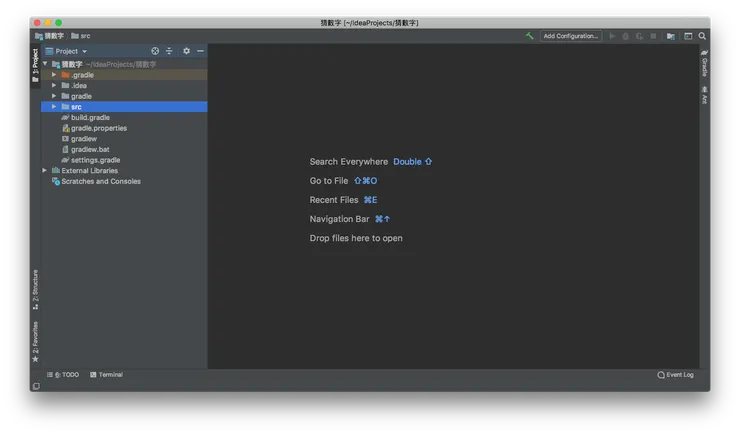Viewport: 740px width, 434px height.
Task: Click the Collapse All icon
Action: [169, 51]
